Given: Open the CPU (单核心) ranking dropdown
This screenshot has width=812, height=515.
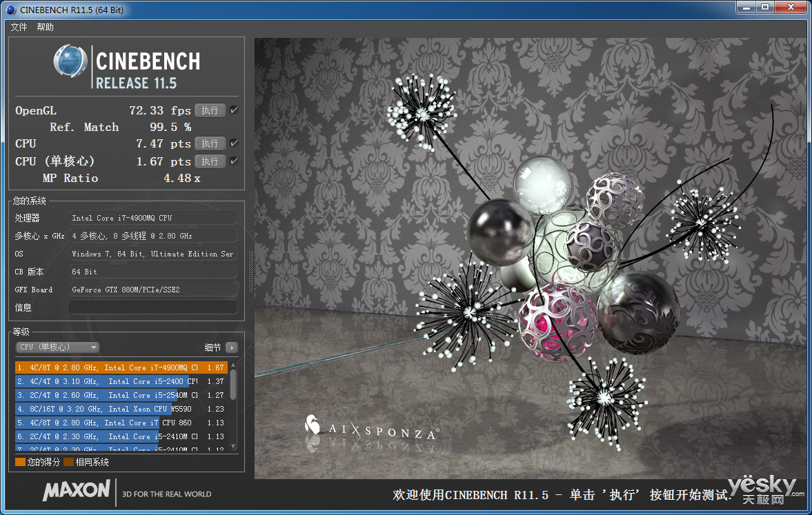Looking at the screenshot, I should click(x=57, y=347).
